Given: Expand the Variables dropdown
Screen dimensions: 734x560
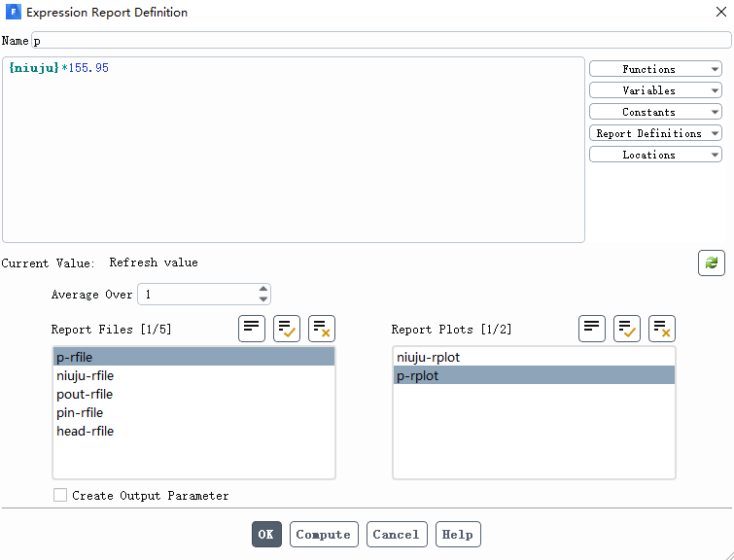Looking at the screenshot, I should click(x=654, y=90).
